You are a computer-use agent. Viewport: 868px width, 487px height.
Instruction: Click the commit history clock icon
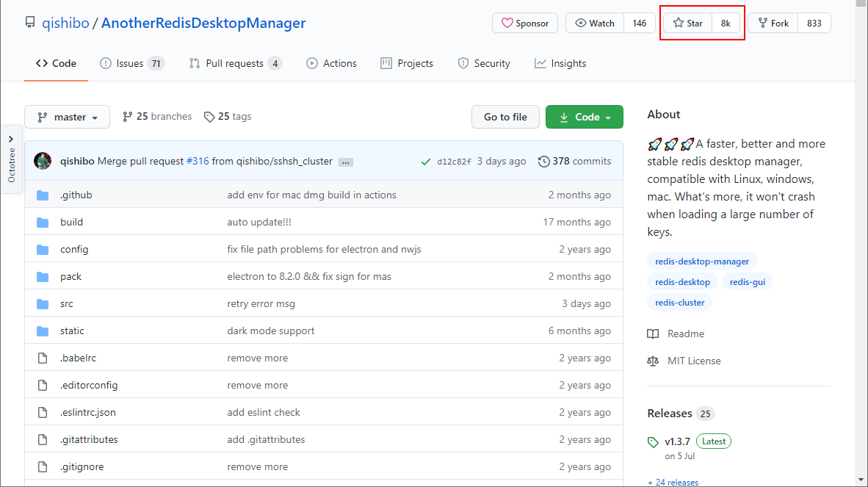tap(543, 161)
